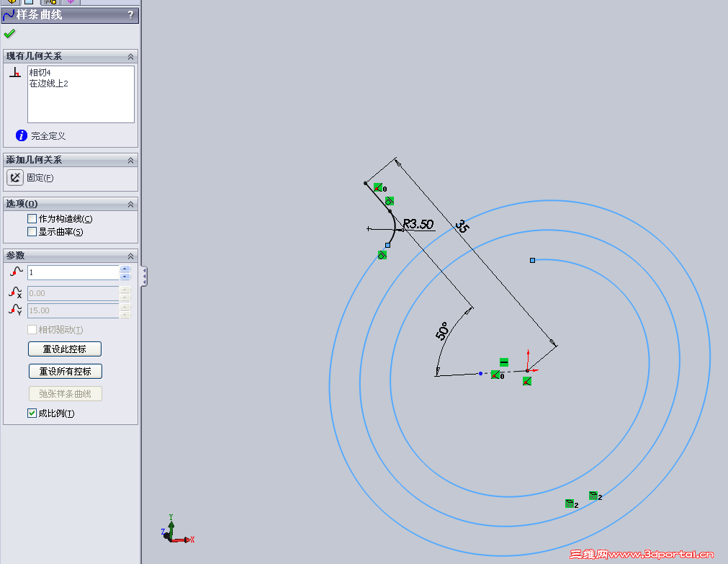Accept the spline with the green checkmark

(9, 33)
